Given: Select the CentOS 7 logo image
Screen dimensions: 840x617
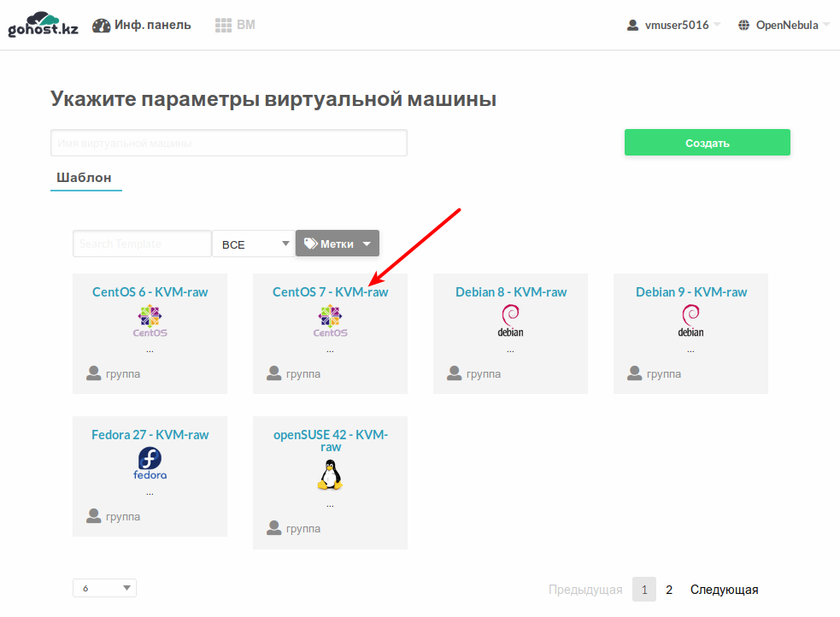Looking at the screenshot, I should click(x=330, y=320).
